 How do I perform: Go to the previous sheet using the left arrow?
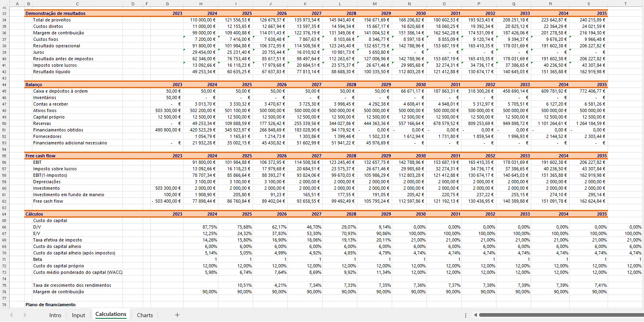pyautogui.click(x=12, y=315)
